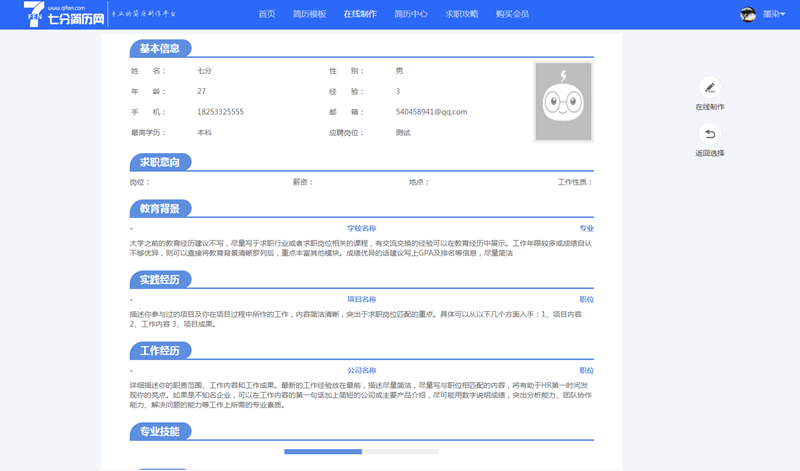This screenshot has height=471, width=800.
Task: Click the email 540458941@qq.com
Action: click(x=431, y=112)
